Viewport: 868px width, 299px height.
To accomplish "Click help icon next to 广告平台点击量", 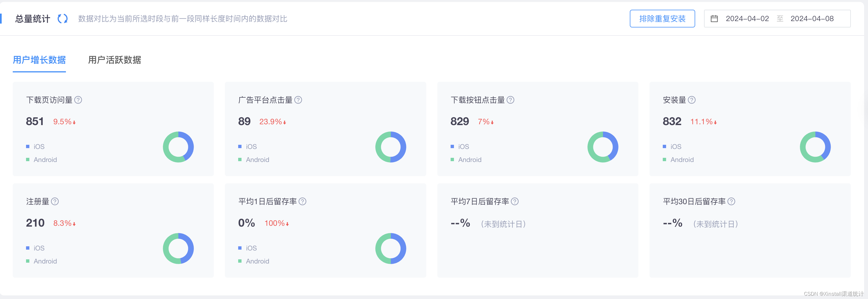I will 298,100.
